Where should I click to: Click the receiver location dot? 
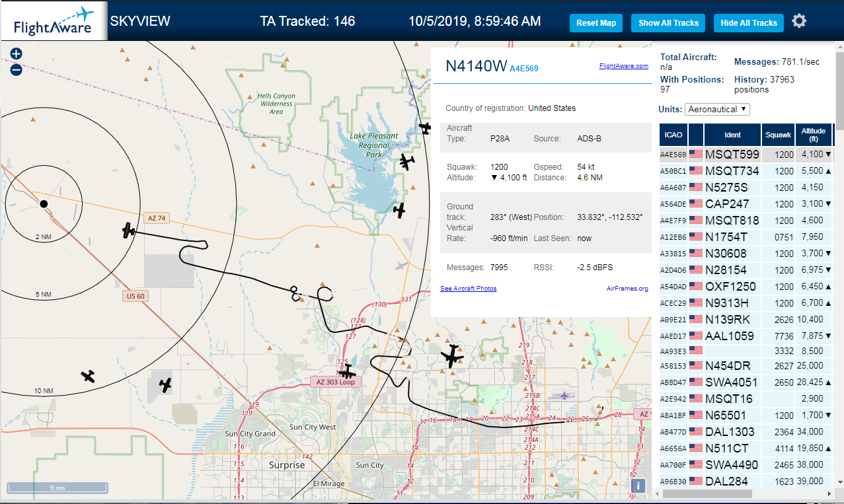pyautogui.click(x=44, y=204)
